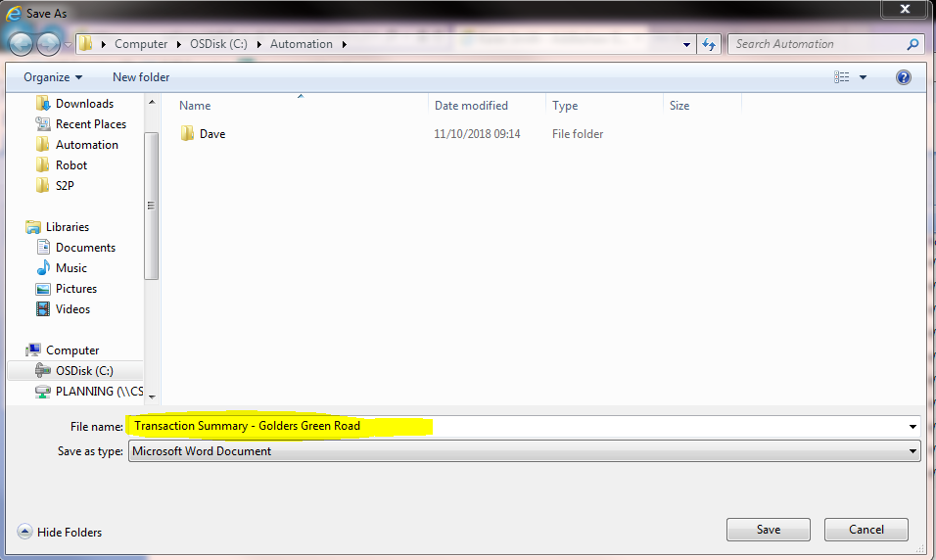Click in the File name text field
This screenshot has height=560, width=936.
tap(516, 426)
